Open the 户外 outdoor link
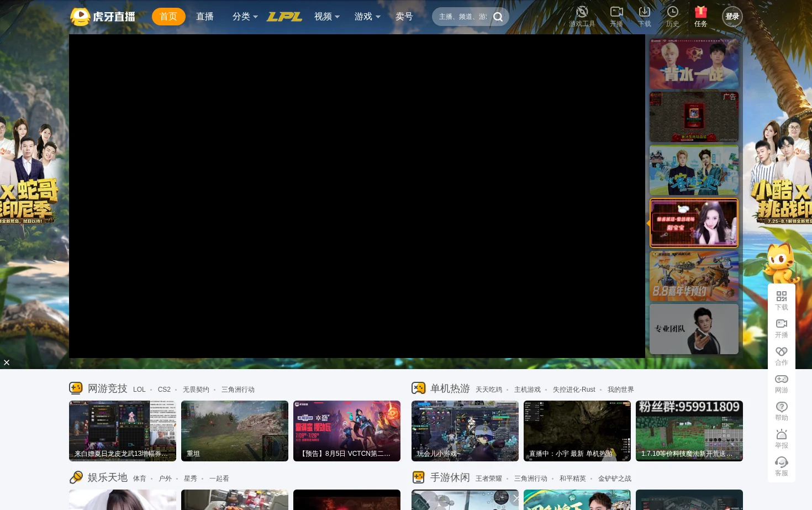 [165, 479]
